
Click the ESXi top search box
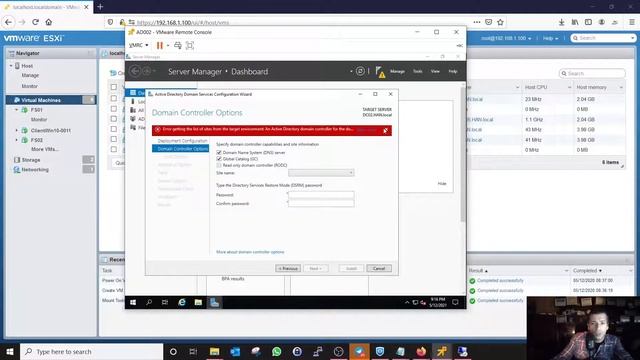point(603,38)
